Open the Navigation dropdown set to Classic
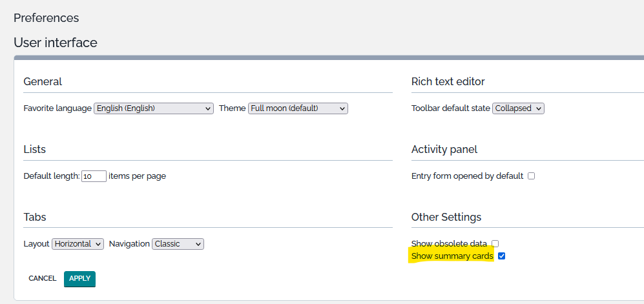 (178, 244)
